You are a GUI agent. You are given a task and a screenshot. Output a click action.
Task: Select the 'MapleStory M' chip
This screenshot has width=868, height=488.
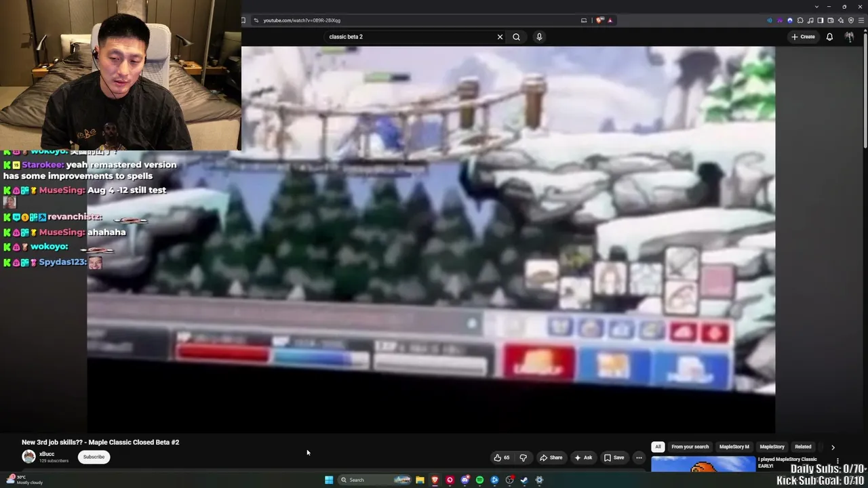click(734, 447)
